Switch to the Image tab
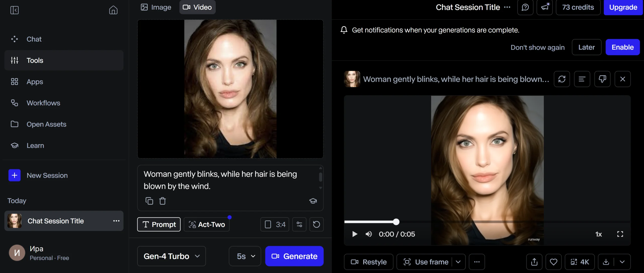Image resolution: width=644 pixels, height=273 pixels. (x=156, y=7)
